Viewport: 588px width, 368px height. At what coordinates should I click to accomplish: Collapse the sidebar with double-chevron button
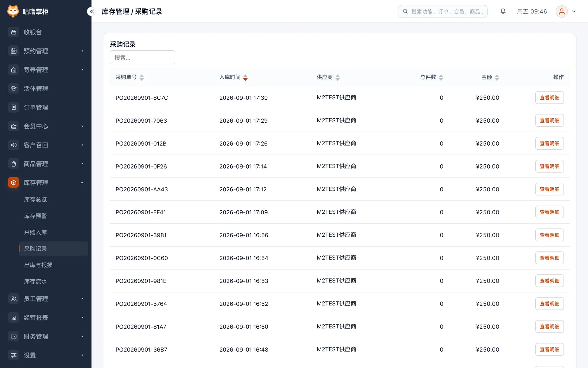(x=92, y=11)
